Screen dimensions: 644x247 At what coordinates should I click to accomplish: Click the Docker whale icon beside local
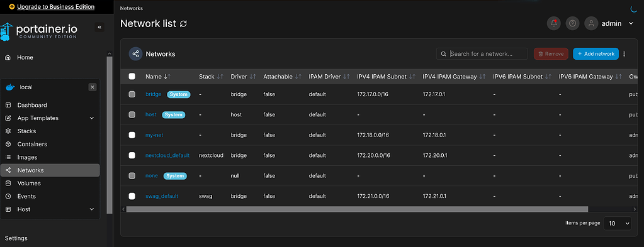[10, 87]
